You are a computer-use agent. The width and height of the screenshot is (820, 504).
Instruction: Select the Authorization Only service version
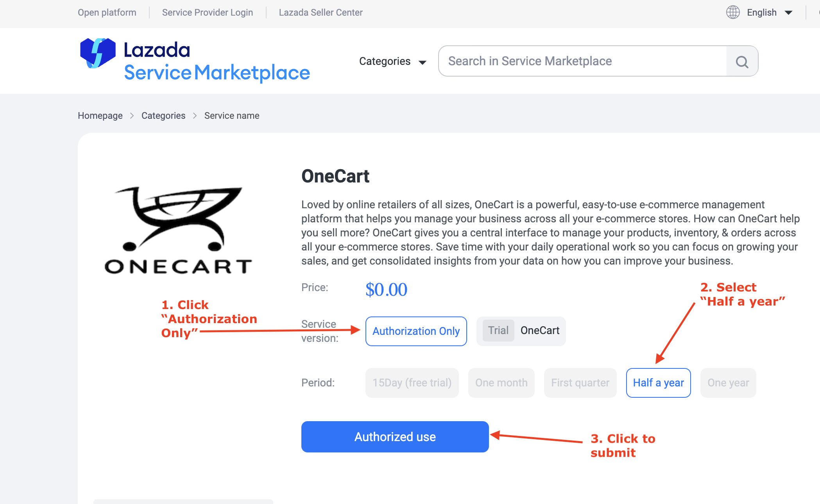click(x=416, y=331)
